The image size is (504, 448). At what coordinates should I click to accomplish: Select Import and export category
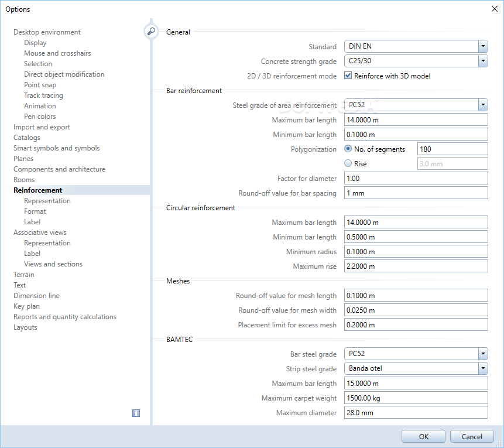click(x=42, y=127)
